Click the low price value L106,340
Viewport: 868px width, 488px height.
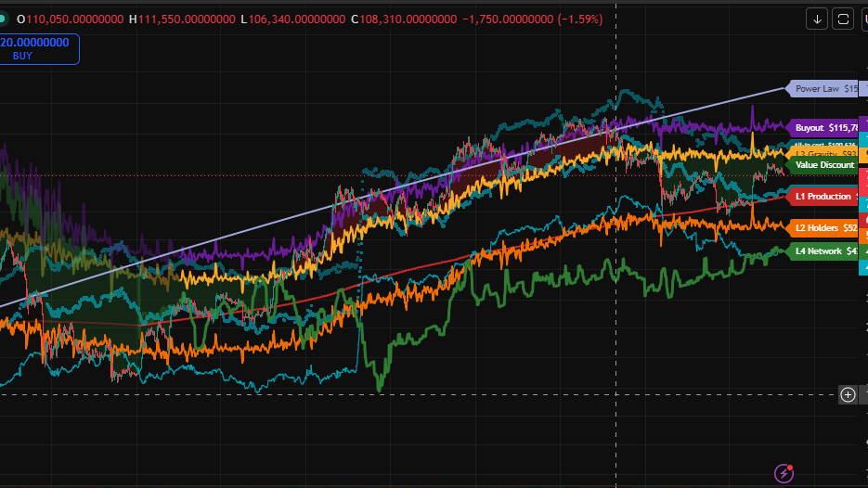pos(292,19)
